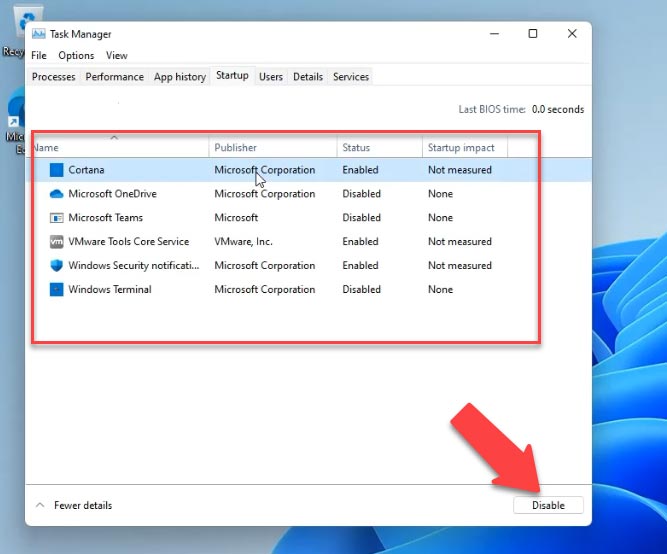This screenshot has width=667, height=554.
Task: Select the Microsoft Teams name text
Action: [x=105, y=217]
